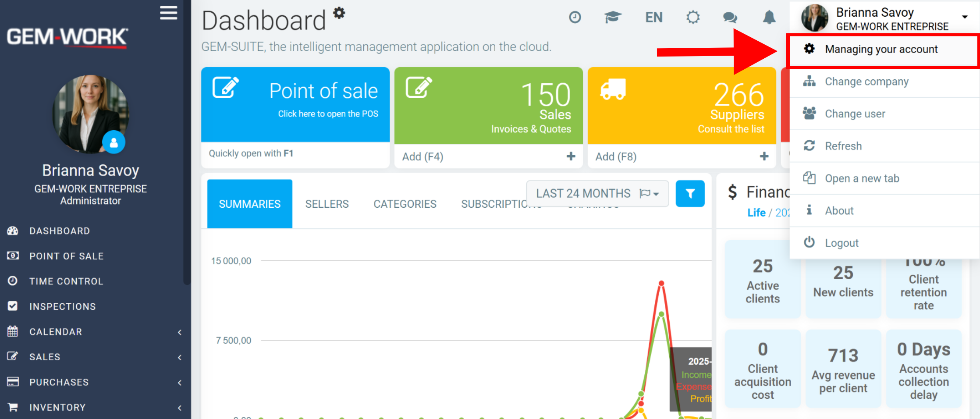The height and width of the screenshot is (419, 980).
Task: Open the LAST 24 MONTHS period dropdown
Action: 597,193
